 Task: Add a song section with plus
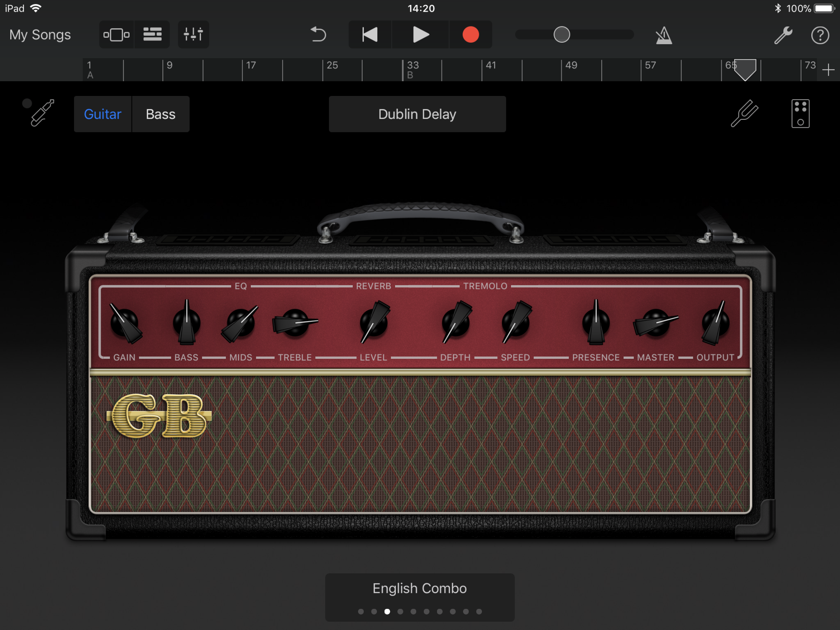(828, 70)
